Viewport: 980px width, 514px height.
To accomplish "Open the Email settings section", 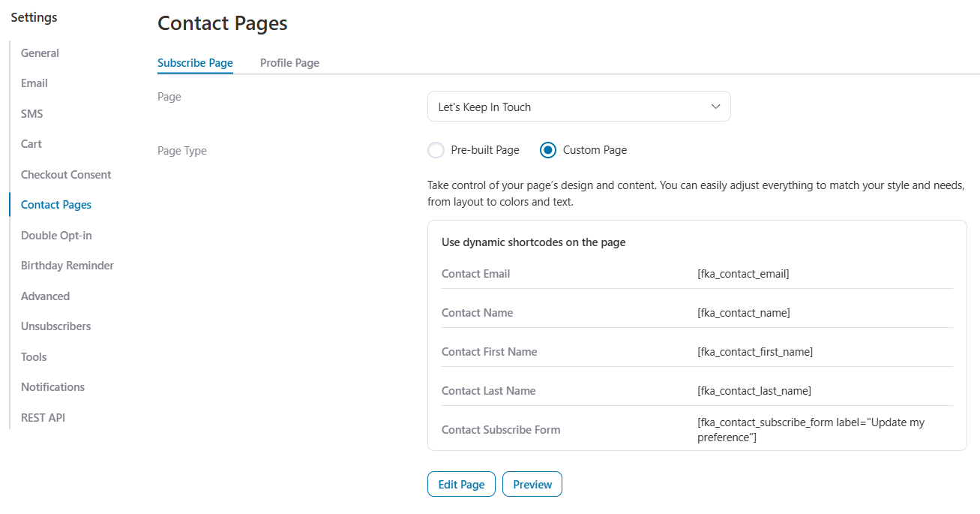I will point(34,83).
